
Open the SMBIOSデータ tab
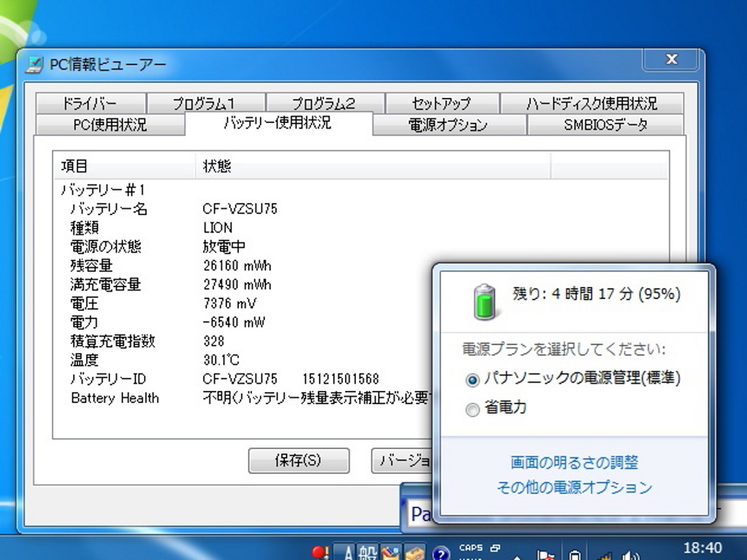605,124
